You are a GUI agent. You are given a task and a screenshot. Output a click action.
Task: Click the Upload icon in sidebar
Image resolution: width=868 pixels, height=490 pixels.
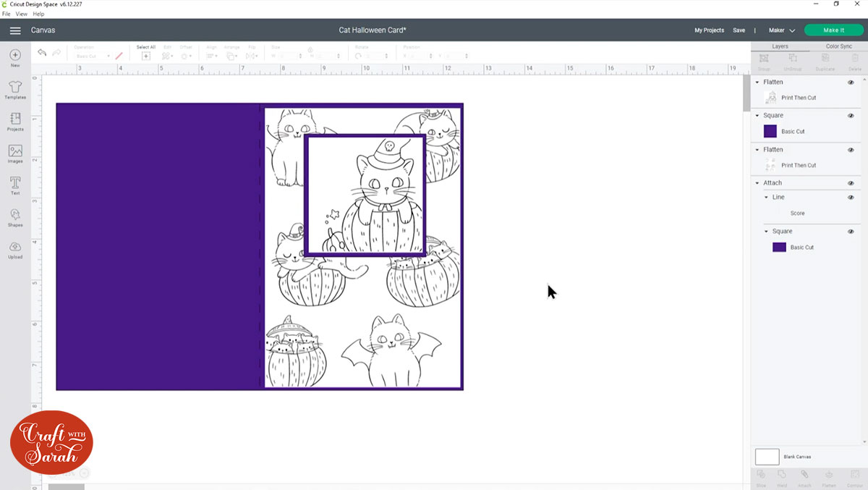15,249
